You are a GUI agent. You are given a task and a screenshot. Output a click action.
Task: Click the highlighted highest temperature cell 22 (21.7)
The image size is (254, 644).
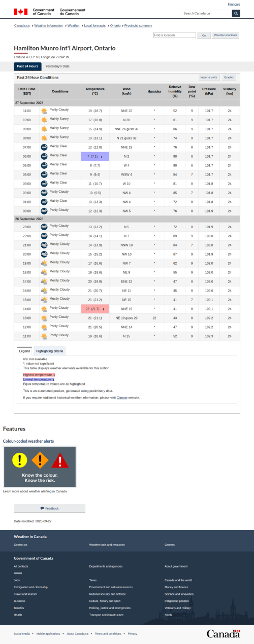pyautogui.click(x=95, y=309)
